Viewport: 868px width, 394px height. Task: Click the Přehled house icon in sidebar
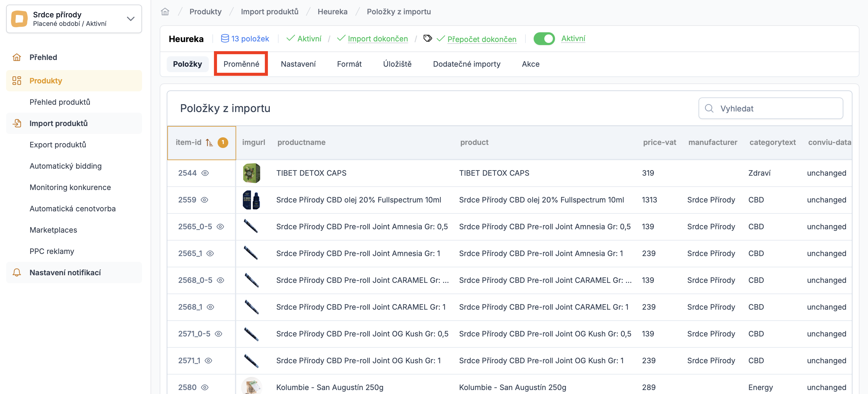pos(17,57)
